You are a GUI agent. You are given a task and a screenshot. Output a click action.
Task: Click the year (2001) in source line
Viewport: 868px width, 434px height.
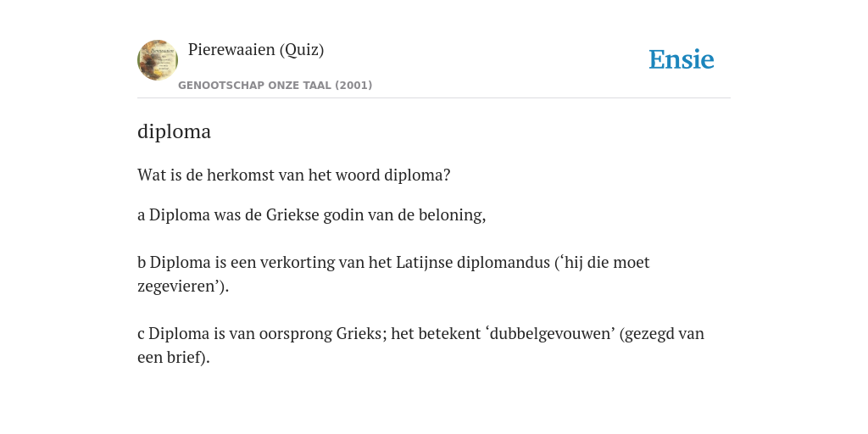click(353, 86)
